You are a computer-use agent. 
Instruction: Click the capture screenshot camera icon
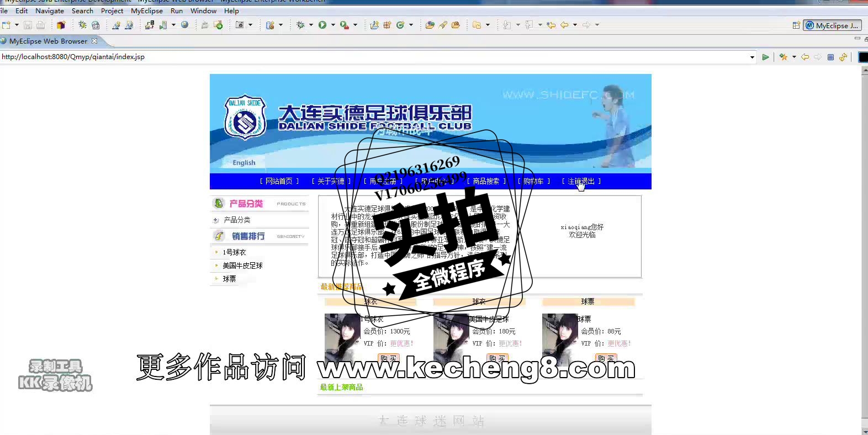point(240,25)
